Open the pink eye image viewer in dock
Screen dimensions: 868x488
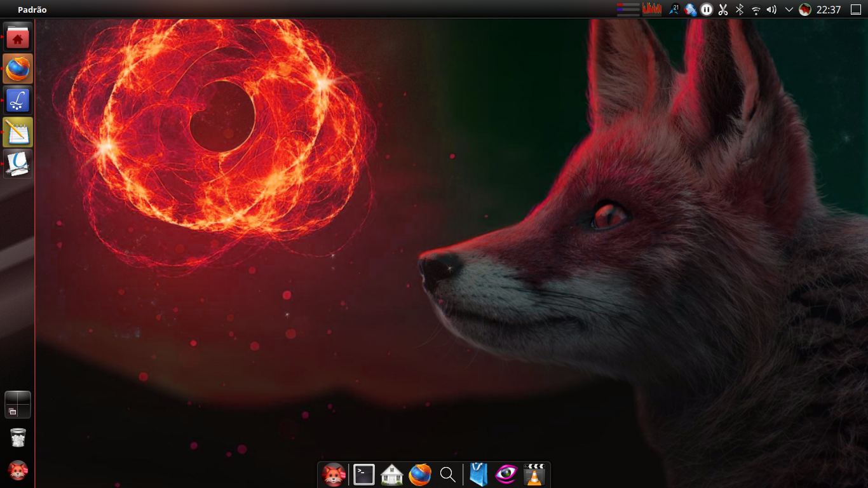[506, 475]
